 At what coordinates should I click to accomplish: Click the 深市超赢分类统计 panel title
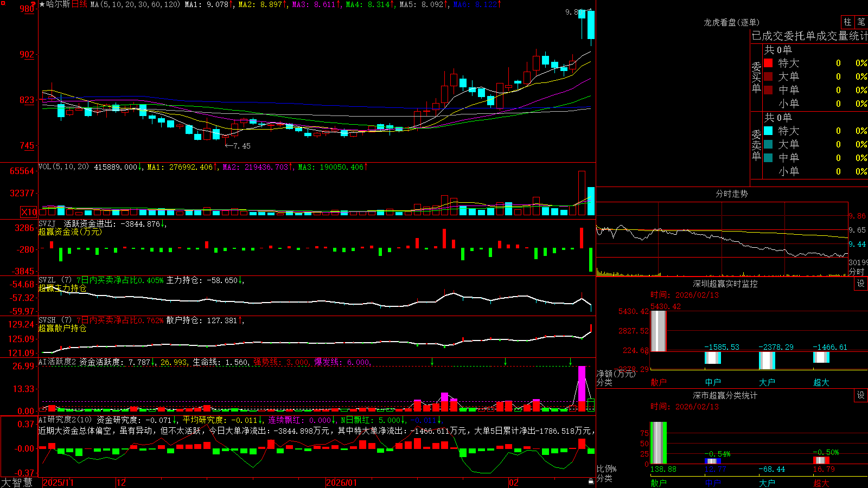[x=725, y=395]
